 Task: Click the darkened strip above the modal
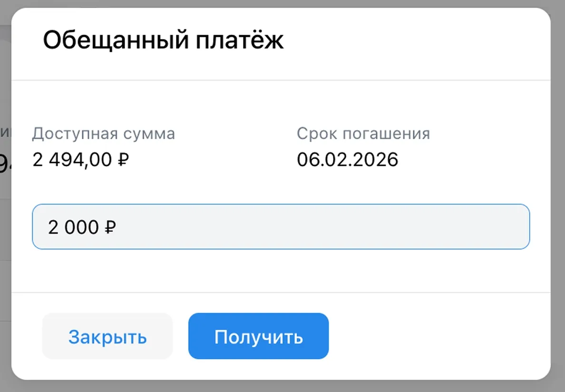pos(282,4)
